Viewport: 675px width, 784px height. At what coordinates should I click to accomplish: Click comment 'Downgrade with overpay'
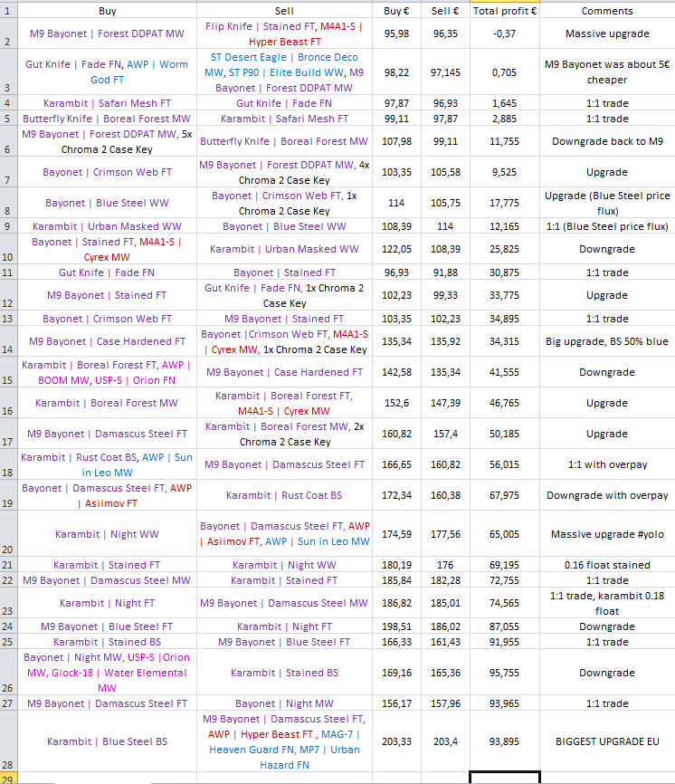point(607,495)
